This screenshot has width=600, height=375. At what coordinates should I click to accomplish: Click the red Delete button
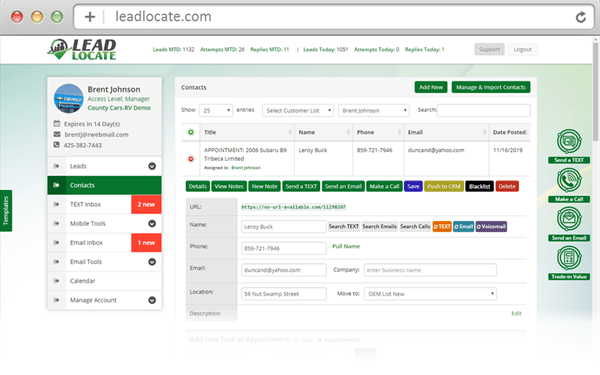pos(507,186)
